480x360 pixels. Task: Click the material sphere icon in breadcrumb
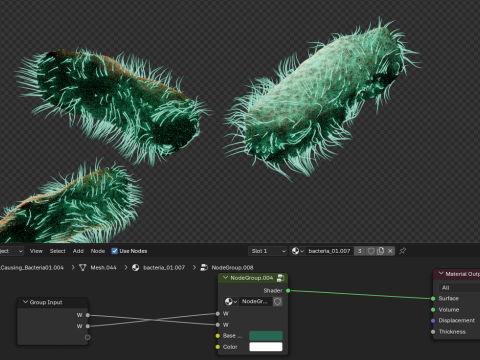pyautogui.click(x=135, y=268)
